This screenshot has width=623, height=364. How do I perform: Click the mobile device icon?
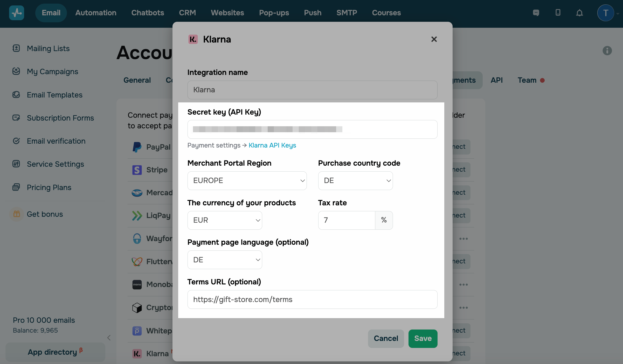558,13
